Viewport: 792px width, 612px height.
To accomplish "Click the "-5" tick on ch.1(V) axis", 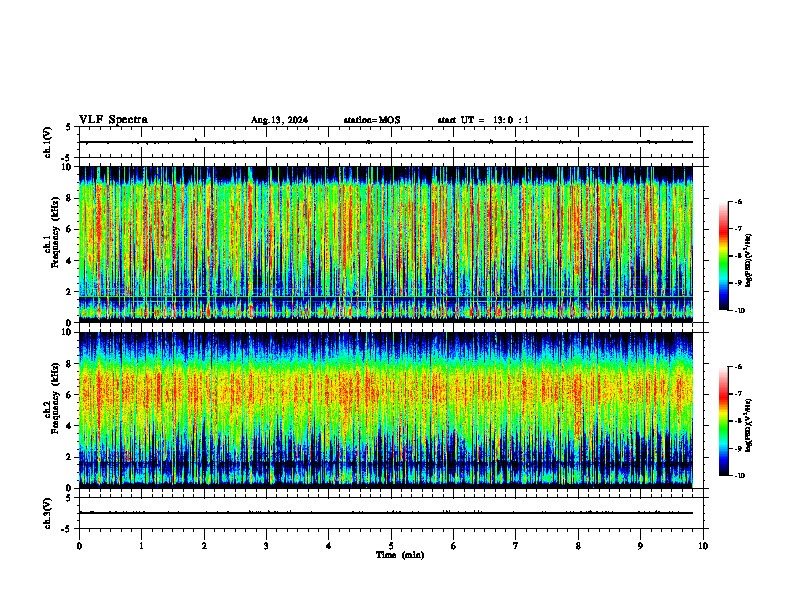I will tap(66, 158).
